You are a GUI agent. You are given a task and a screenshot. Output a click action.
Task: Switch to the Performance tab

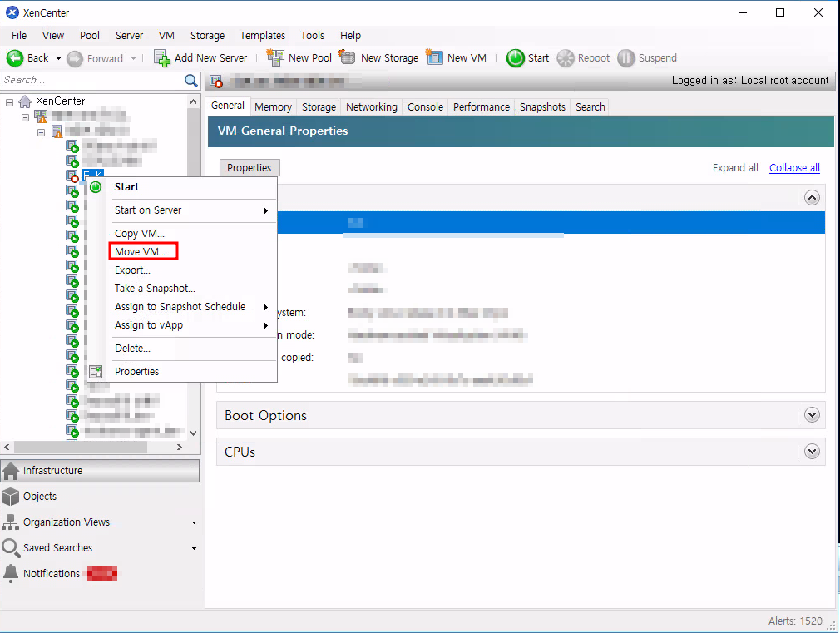pos(481,106)
